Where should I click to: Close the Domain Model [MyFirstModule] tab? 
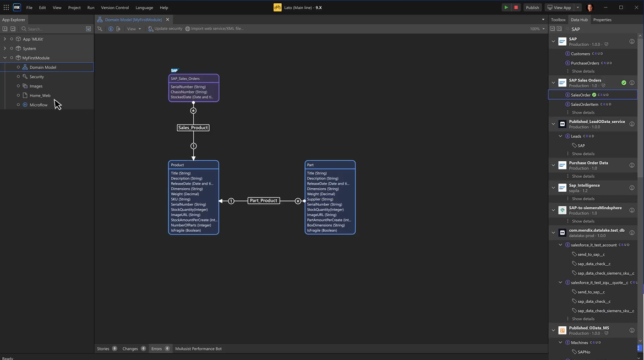coord(167,20)
